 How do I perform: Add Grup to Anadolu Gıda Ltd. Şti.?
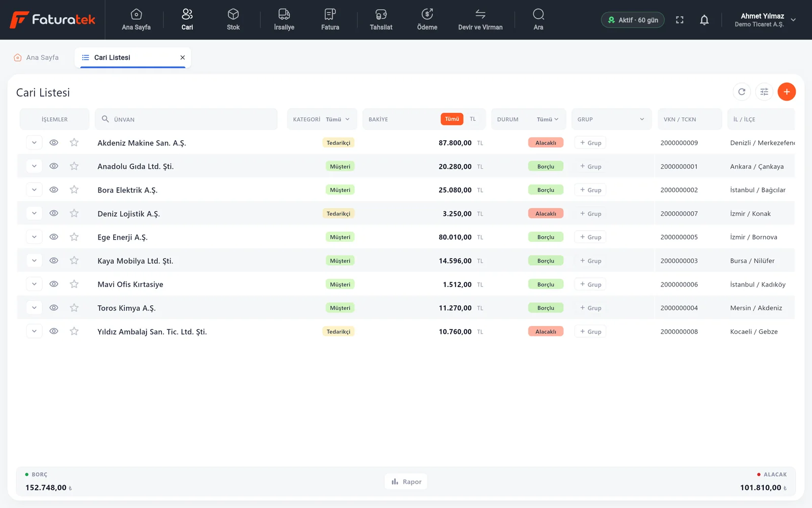(x=591, y=167)
